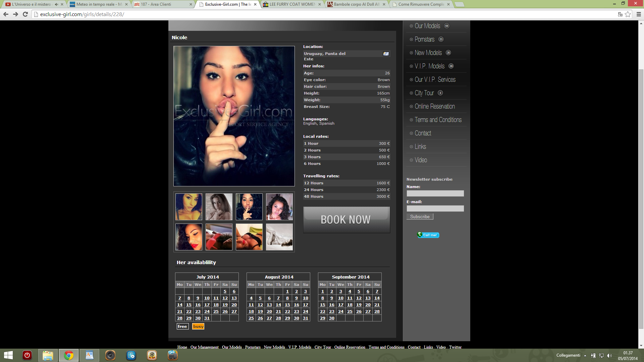
Task: Click the browser reload icon
Action: pos(25,14)
